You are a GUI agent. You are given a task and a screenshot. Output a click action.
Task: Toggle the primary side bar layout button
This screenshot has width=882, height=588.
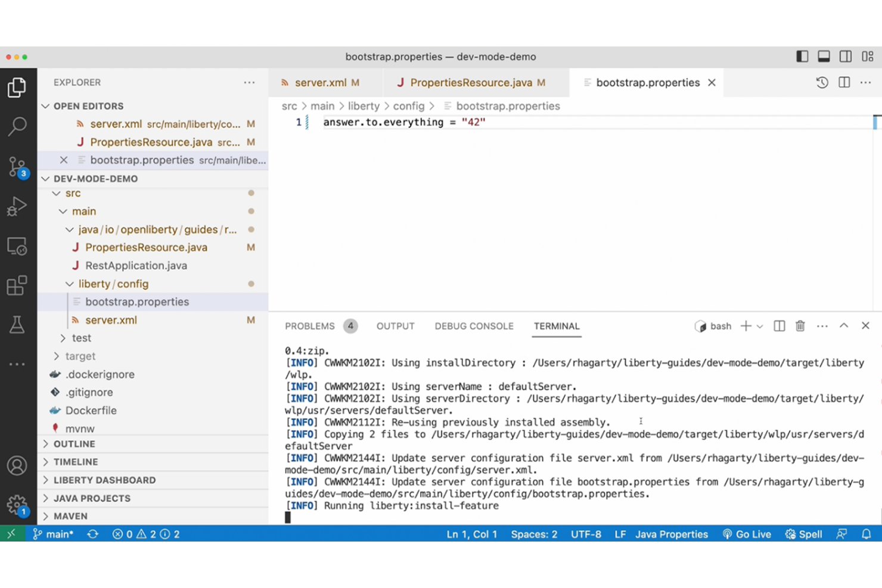(802, 57)
